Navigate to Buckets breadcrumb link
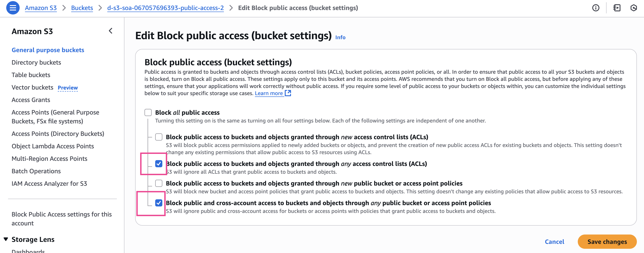Viewport: 644px width, 253px height. click(x=82, y=8)
